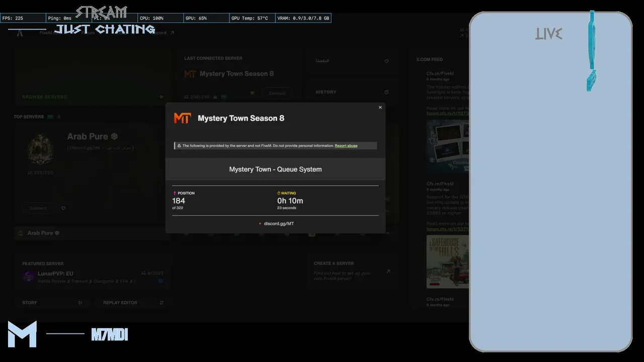Open the Discord external link arrow in header
This screenshot has width=644, height=362.
point(172,33)
